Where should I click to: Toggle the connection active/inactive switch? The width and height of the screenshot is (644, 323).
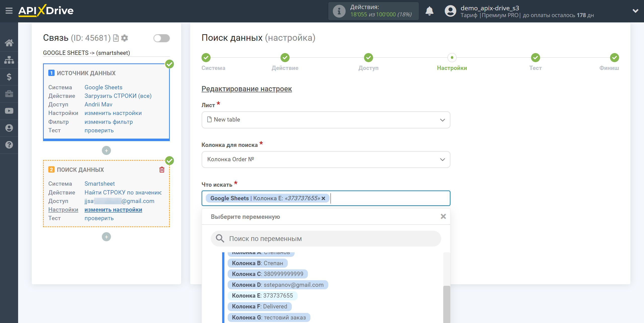point(162,38)
